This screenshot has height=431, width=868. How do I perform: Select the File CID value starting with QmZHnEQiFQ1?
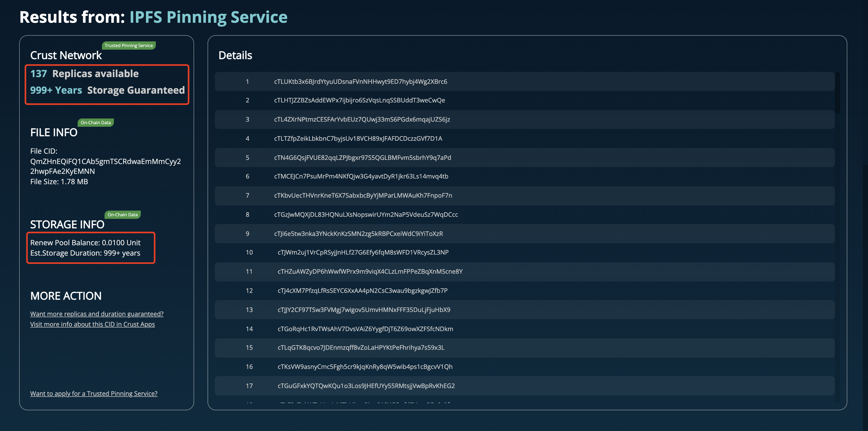[106, 166]
